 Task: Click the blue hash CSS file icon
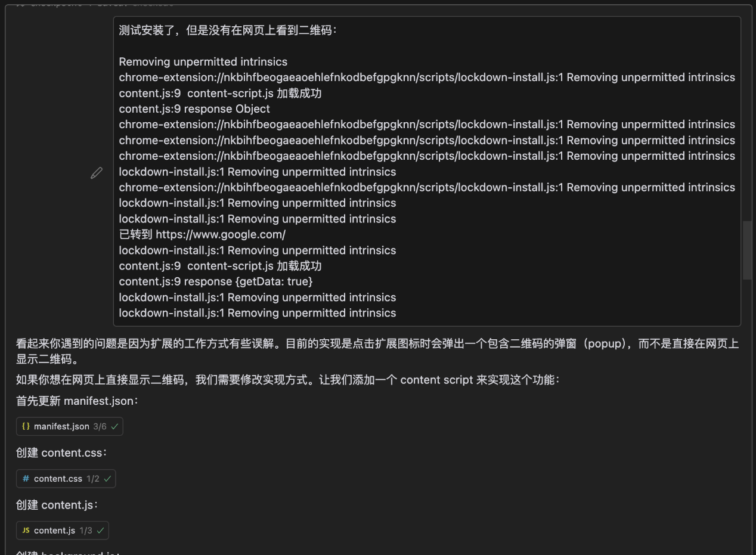point(26,479)
